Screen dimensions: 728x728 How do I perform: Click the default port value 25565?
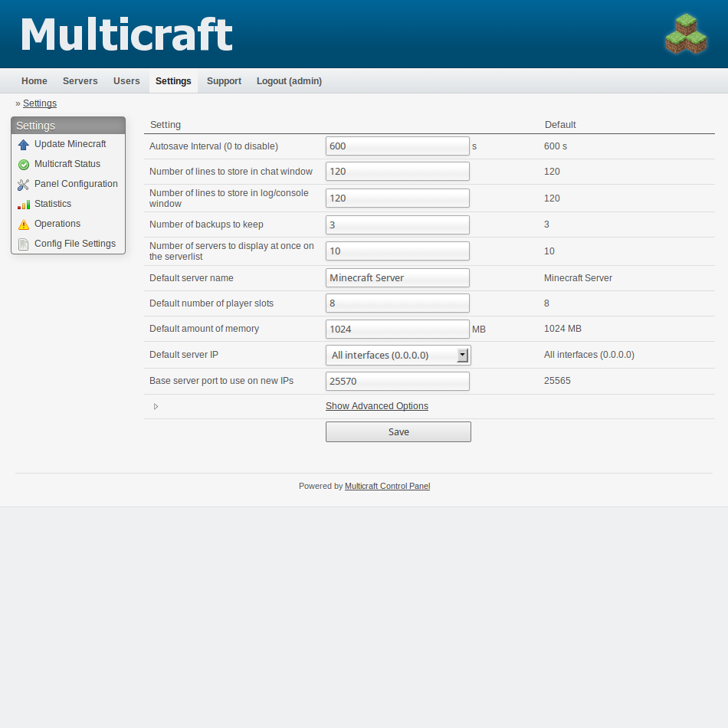(557, 381)
